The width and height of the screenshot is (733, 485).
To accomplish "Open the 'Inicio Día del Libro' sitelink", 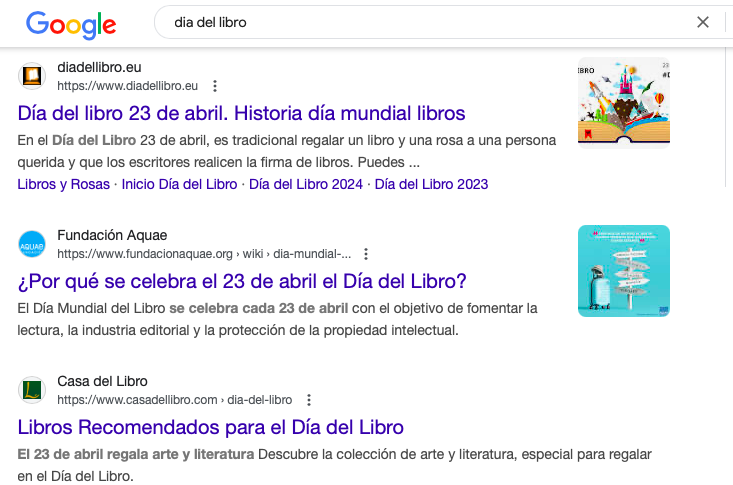I will point(180,184).
